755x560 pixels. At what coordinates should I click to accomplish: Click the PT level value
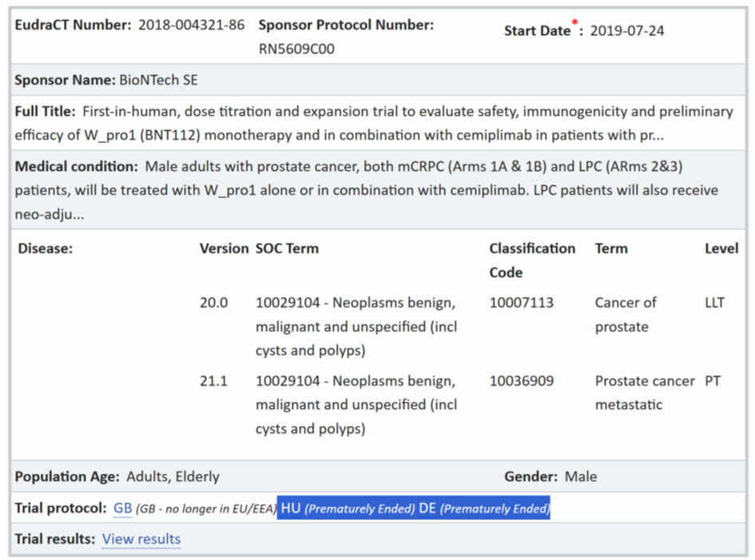click(713, 381)
